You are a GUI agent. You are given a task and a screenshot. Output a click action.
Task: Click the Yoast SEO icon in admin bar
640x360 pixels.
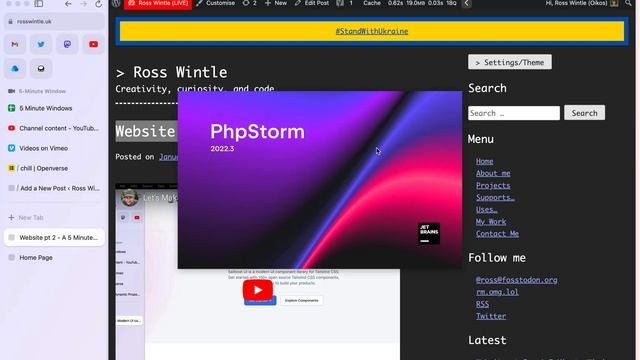[x=340, y=3]
